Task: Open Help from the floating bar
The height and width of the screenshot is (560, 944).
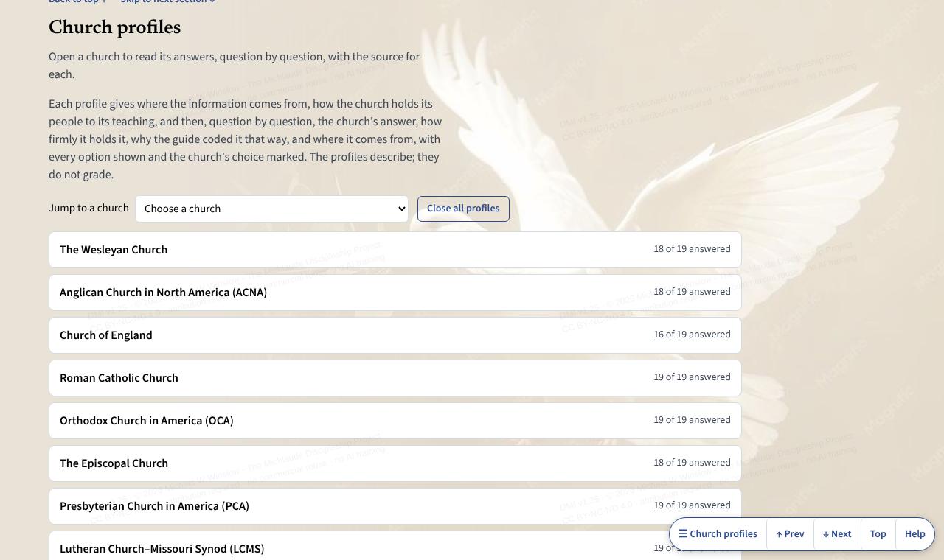Action: [x=914, y=534]
